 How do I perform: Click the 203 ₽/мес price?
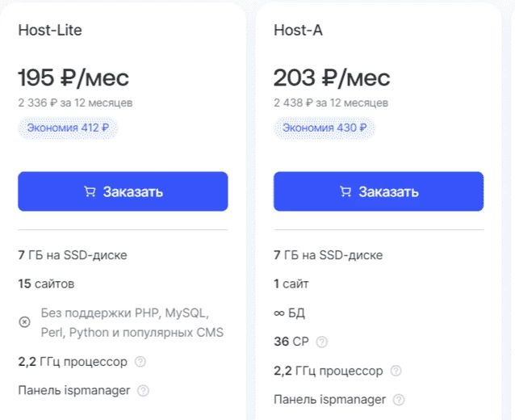pyautogui.click(x=332, y=78)
